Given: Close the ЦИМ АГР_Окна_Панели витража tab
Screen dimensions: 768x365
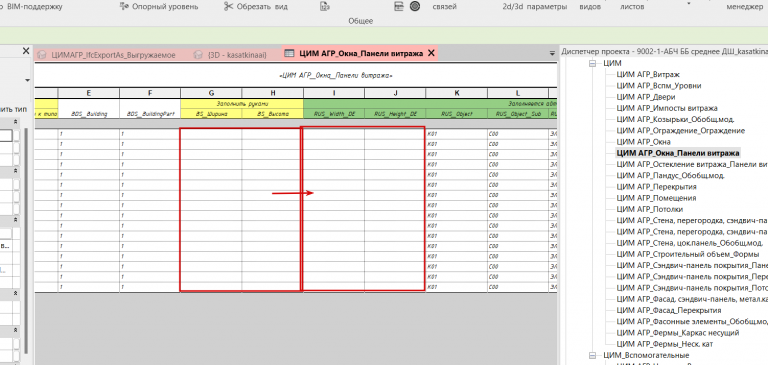Looking at the screenshot, I should pyautogui.click(x=431, y=53).
